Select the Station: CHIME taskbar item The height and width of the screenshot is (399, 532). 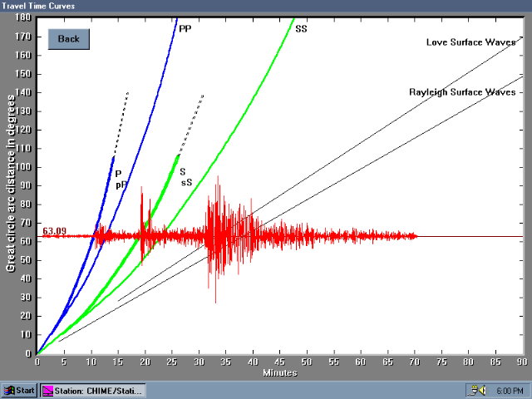tap(93, 390)
